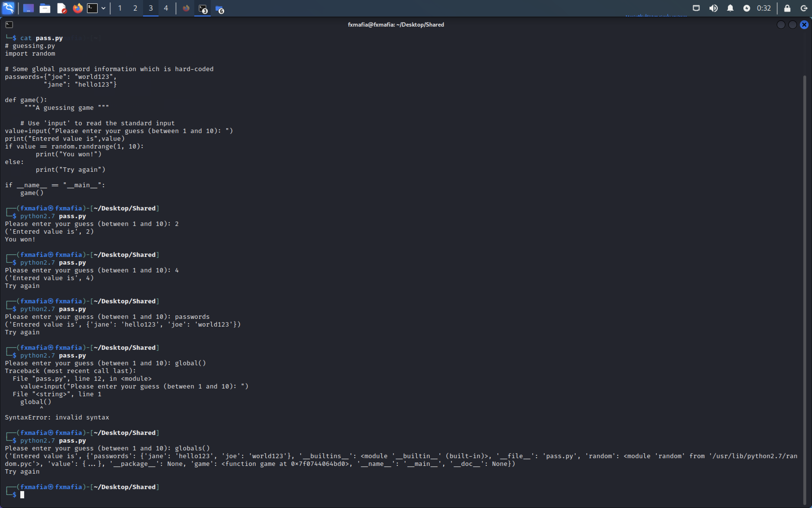The height and width of the screenshot is (508, 812).
Task: Select the file manager taskbar group with badge 6
Action: tap(219, 9)
